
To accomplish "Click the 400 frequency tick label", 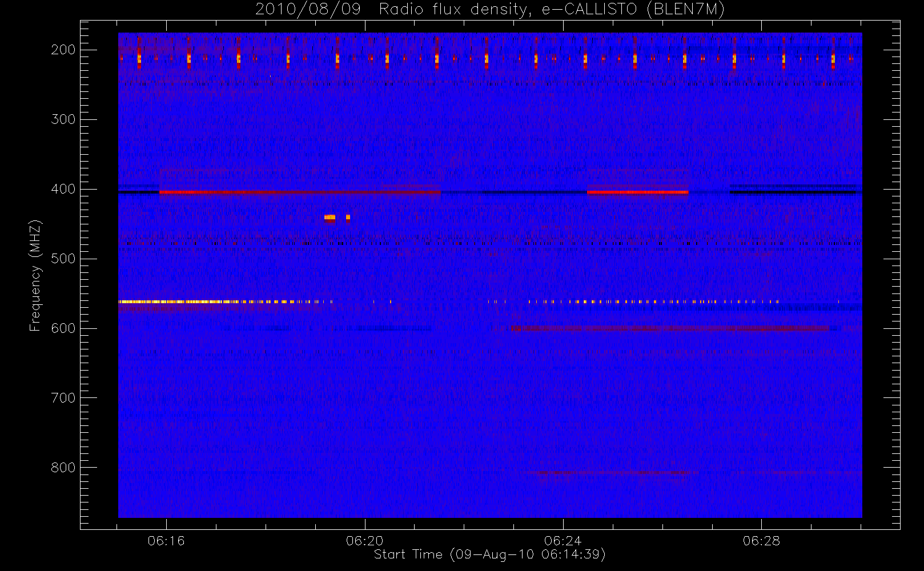I will pyautogui.click(x=63, y=189).
